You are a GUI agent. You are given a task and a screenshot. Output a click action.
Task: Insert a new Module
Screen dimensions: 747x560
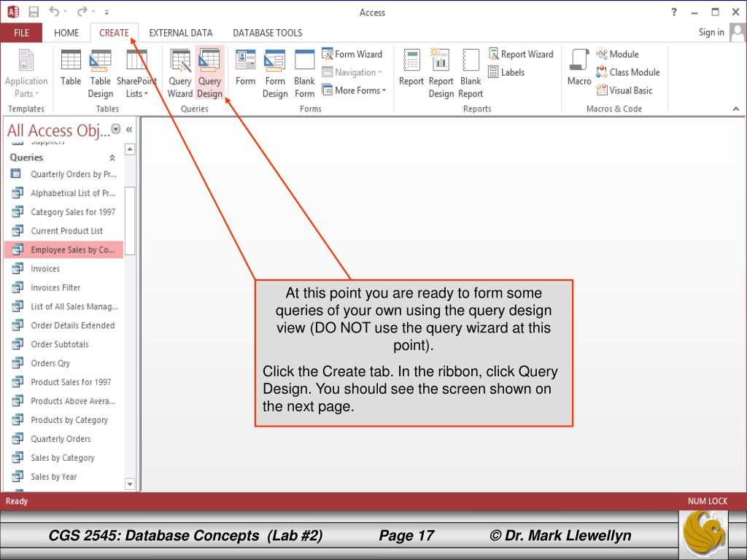pyautogui.click(x=617, y=54)
